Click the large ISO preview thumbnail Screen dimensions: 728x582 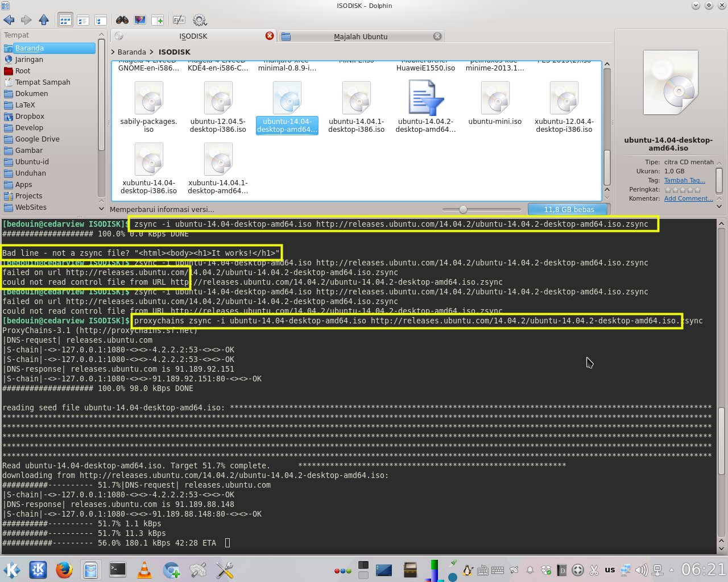click(671, 82)
